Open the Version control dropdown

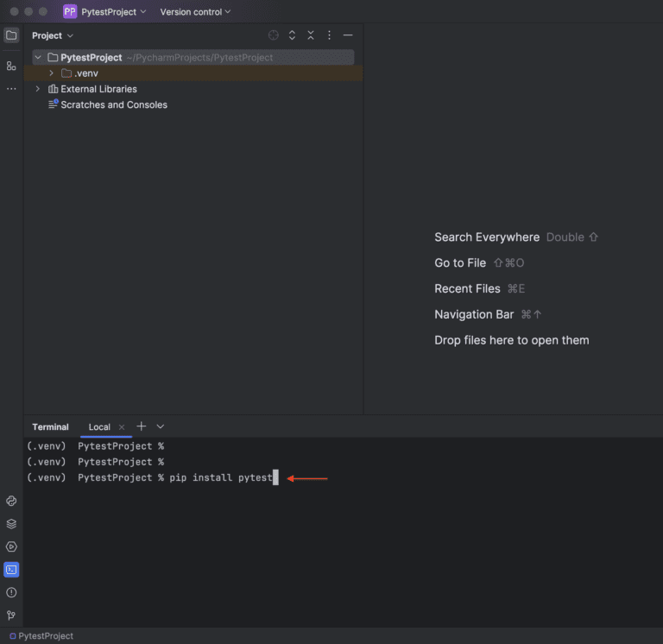[x=195, y=12]
